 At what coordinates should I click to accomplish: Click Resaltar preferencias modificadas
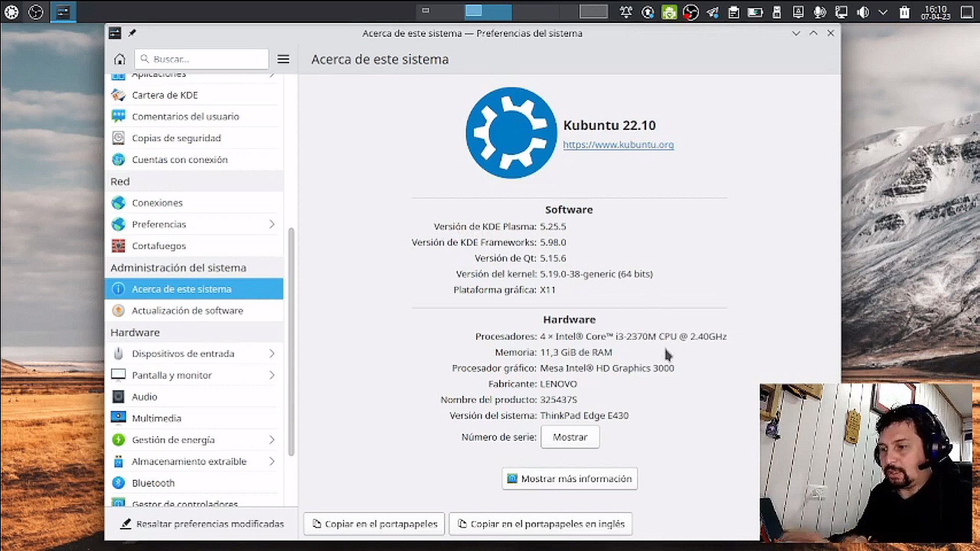tap(202, 524)
